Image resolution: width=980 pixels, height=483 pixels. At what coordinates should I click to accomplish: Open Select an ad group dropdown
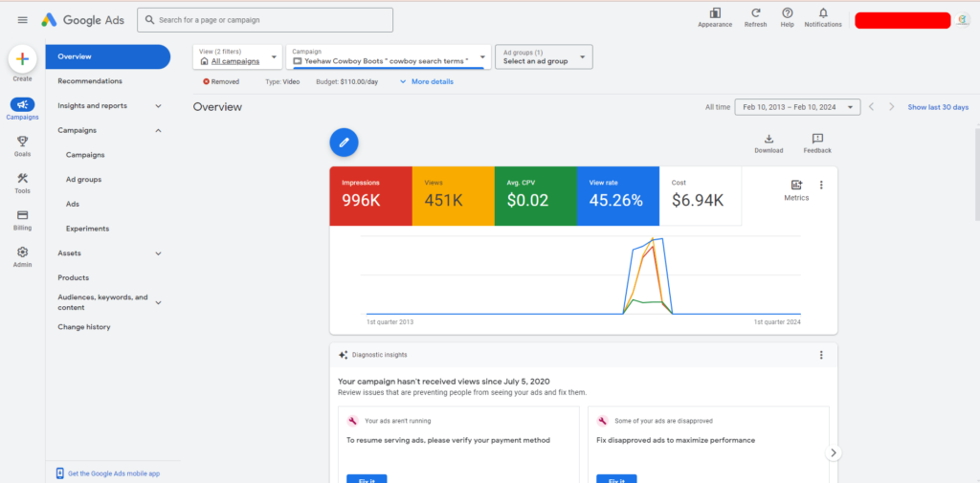pos(544,56)
